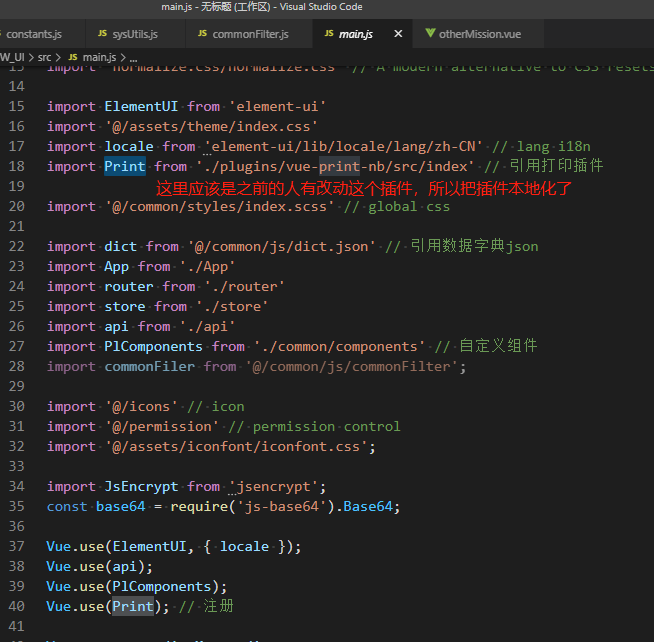Open the sysUtils.js tab
Screen dimensions: 654x642
point(135,34)
